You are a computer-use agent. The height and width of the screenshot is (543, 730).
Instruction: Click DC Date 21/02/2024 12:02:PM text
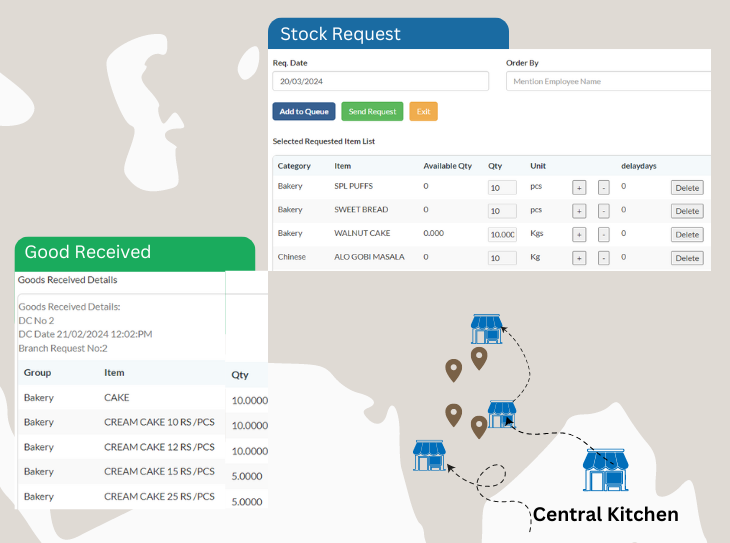pos(85,334)
